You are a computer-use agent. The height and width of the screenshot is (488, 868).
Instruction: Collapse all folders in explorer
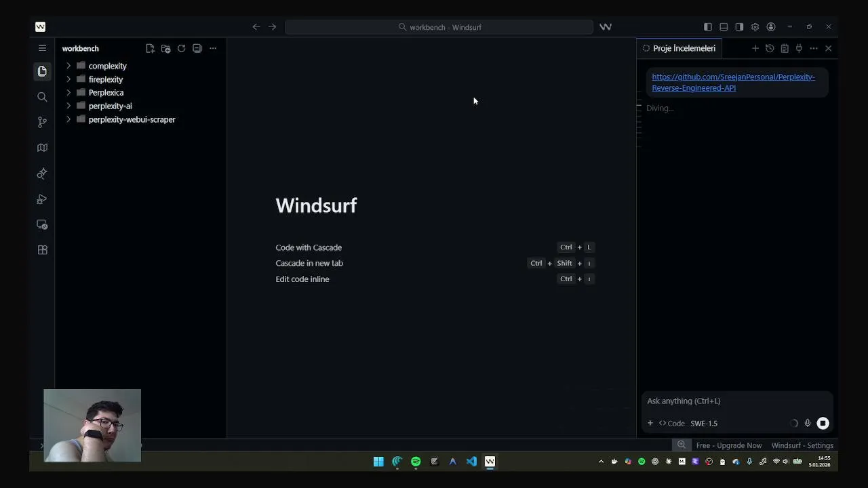point(197,48)
